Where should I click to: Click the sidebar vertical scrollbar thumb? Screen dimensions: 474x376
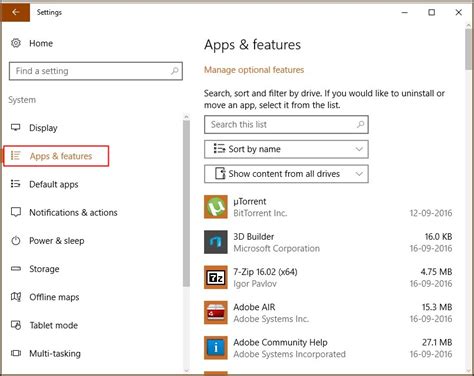186,203
